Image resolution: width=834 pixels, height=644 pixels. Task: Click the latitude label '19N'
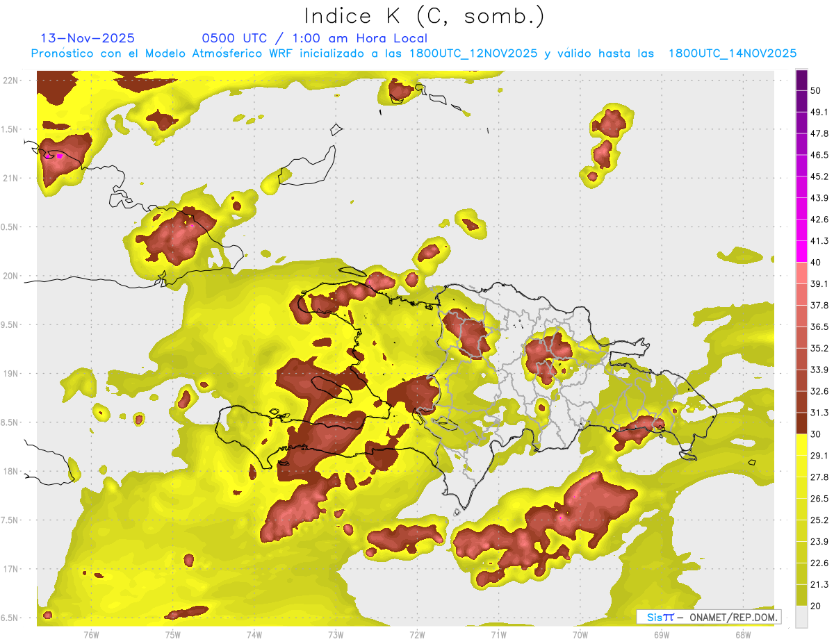point(11,373)
